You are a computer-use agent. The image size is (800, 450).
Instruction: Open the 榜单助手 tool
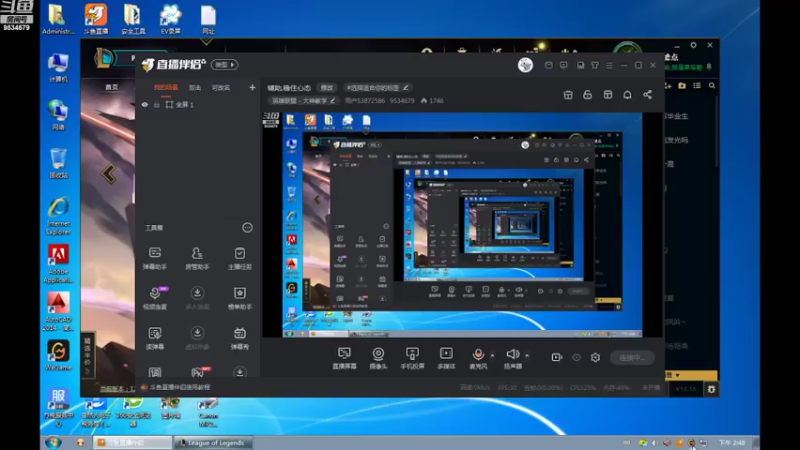[x=239, y=298]
